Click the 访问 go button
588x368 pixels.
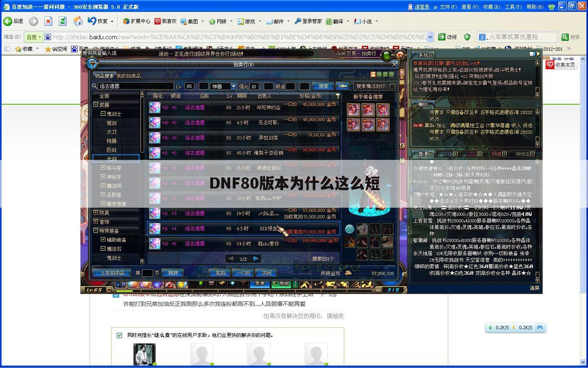tap(448, 37)
